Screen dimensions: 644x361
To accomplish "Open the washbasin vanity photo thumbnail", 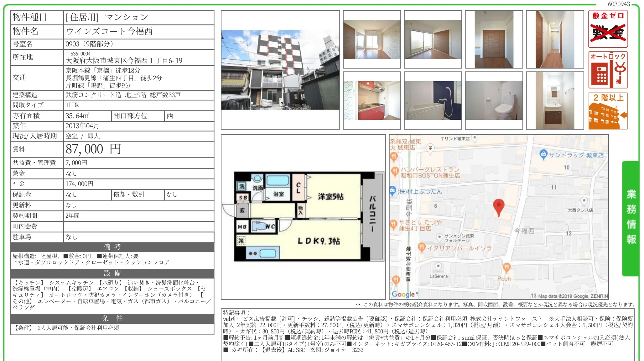I will click(x=555, y=100).
